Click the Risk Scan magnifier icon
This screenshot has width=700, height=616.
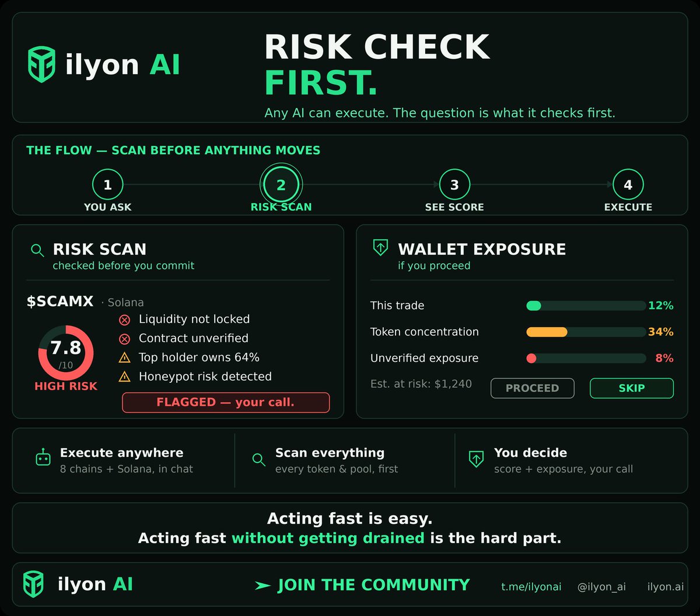[x=37, y=251]
